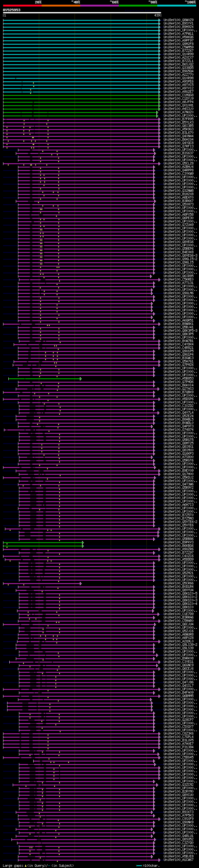
Task: Select the UniRef100_C5WM59 label
Action: pos(179,47)
